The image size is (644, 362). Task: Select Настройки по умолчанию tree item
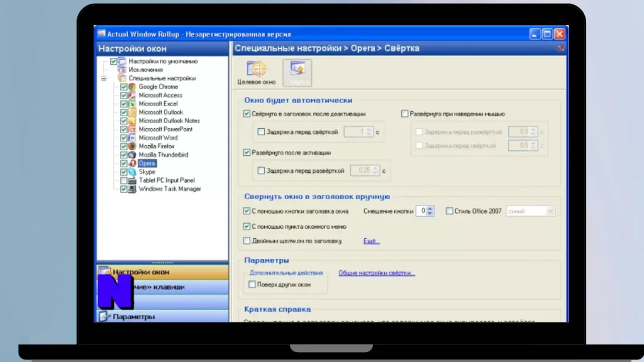(163, 61)
